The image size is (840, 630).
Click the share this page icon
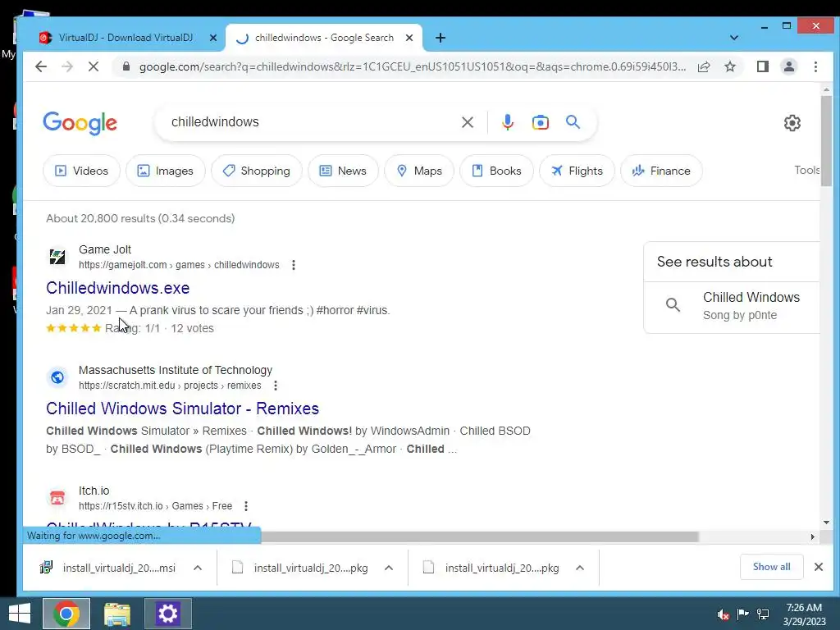coord(704,66)
